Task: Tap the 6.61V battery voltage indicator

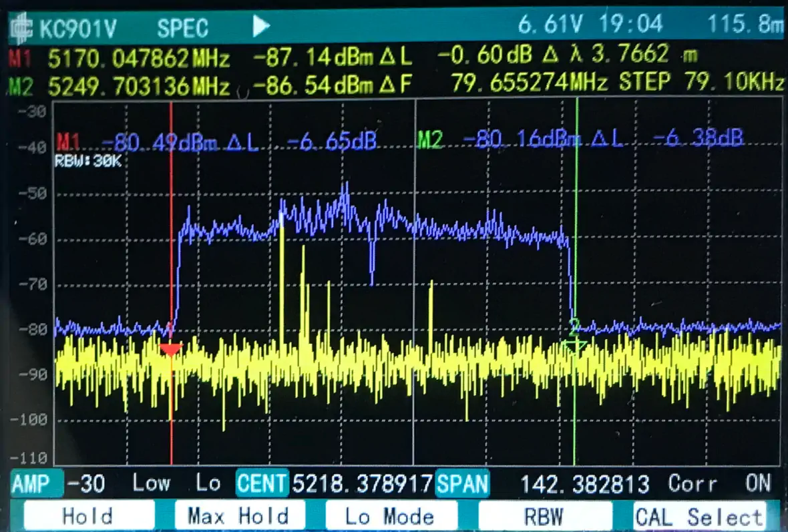Action: pyautogui.click(x=552, y=25)
